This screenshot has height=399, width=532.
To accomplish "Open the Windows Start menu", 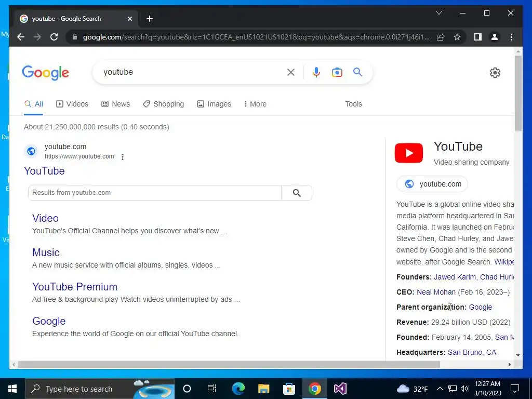I will [x=12, y=389].
